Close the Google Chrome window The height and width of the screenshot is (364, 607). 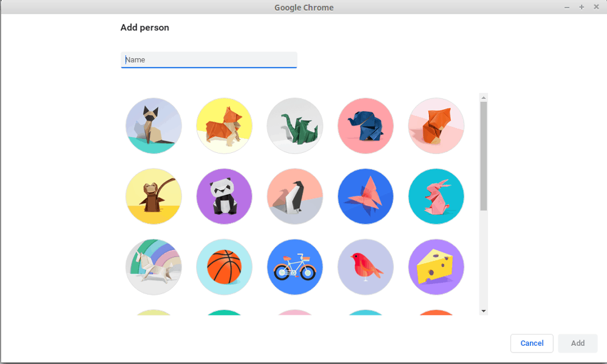point(596,7)
